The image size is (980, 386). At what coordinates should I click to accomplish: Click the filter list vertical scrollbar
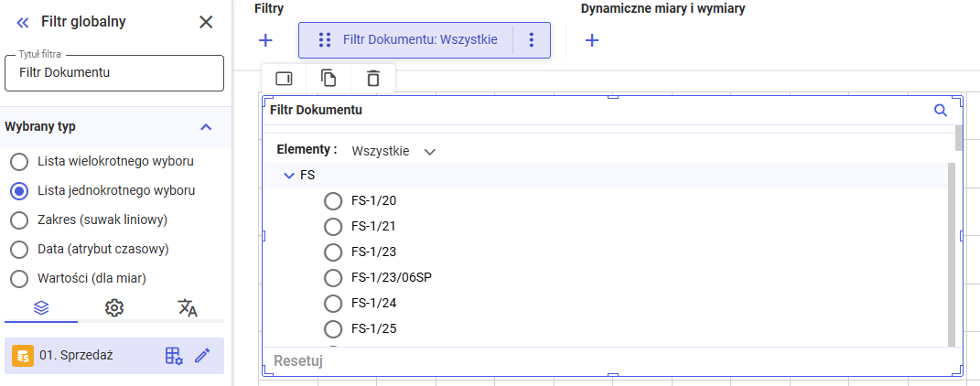click(952, 254)
